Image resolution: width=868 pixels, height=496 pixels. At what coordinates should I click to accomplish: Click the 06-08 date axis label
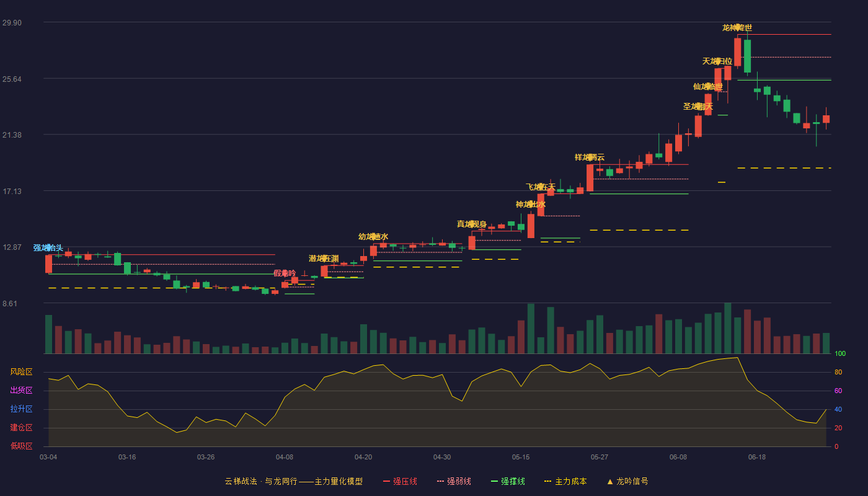678,457
